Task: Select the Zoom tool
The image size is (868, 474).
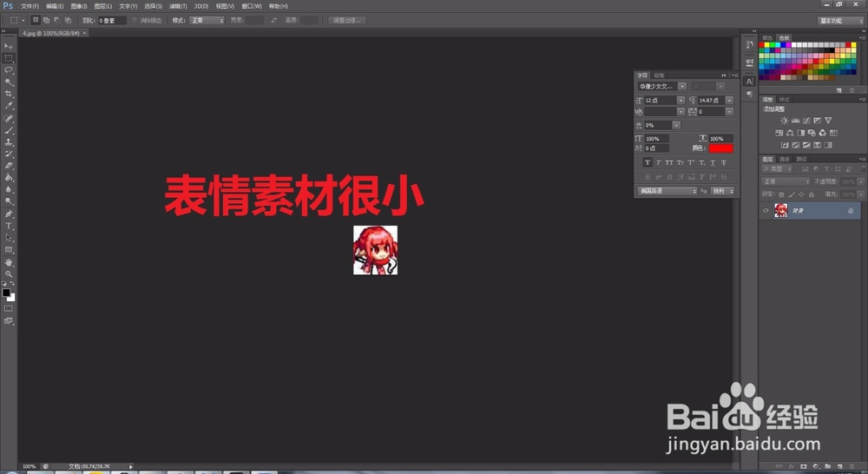Action: [x=9, y=274]
